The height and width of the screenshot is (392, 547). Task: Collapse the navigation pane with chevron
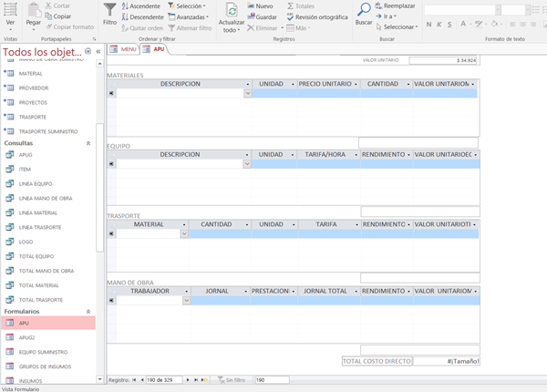click(x=98, y=52)
